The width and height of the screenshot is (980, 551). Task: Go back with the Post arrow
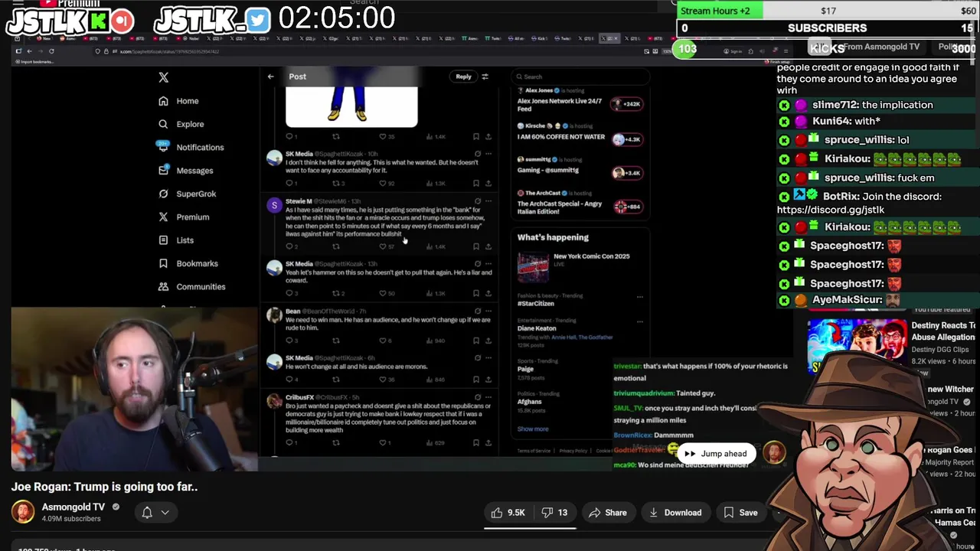coord(270,77)
